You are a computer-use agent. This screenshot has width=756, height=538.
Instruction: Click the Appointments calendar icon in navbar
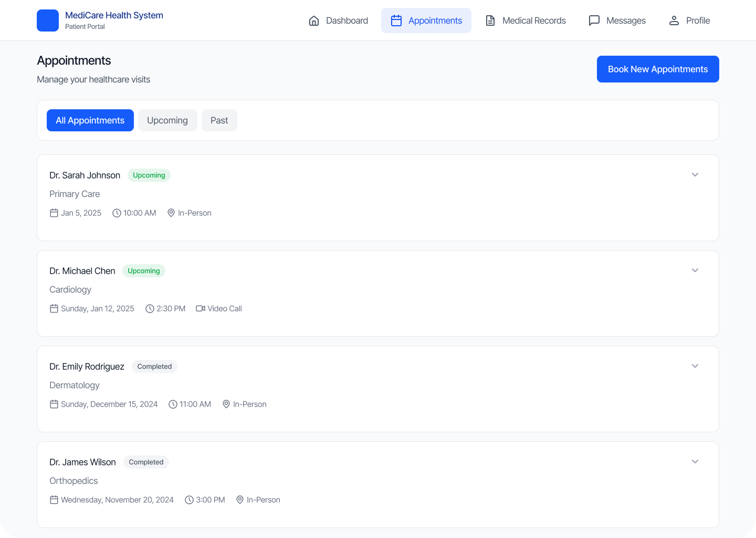(x=396, y=20)
